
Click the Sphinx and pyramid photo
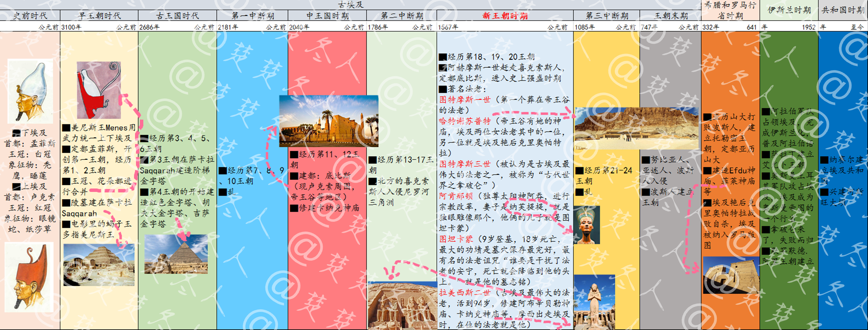point(176,254)
